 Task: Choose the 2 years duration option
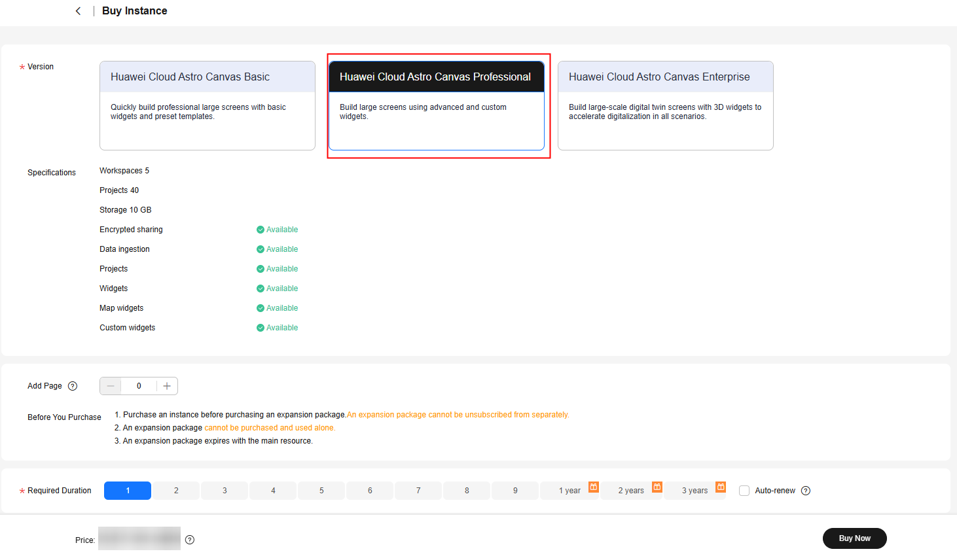pos(631,491)
